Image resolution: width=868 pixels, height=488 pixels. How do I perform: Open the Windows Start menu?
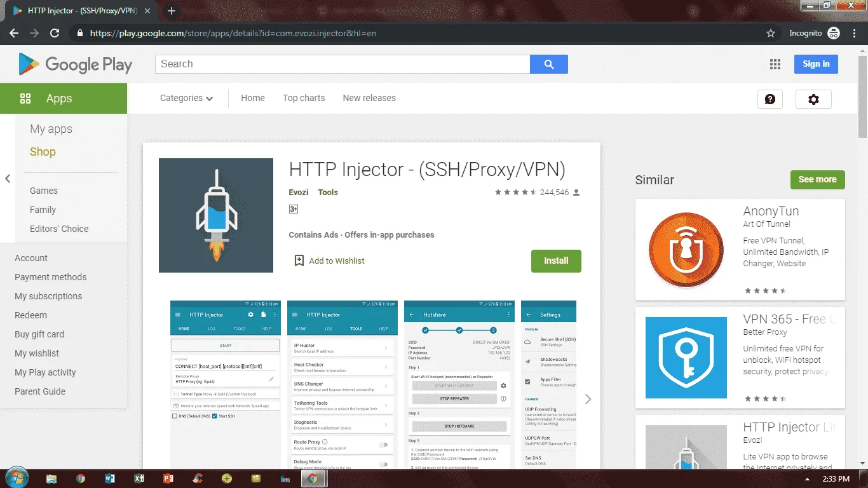coord(17,478)
